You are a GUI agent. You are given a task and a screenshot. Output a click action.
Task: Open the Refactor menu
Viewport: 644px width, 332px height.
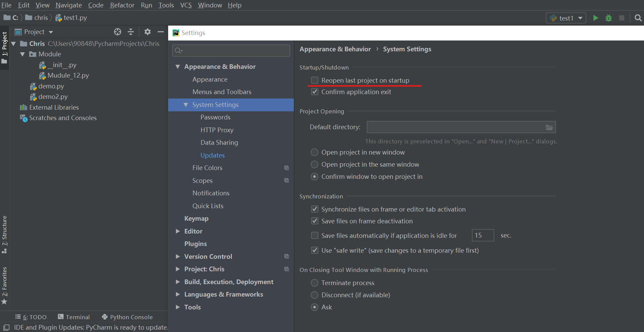pos(122,5)
